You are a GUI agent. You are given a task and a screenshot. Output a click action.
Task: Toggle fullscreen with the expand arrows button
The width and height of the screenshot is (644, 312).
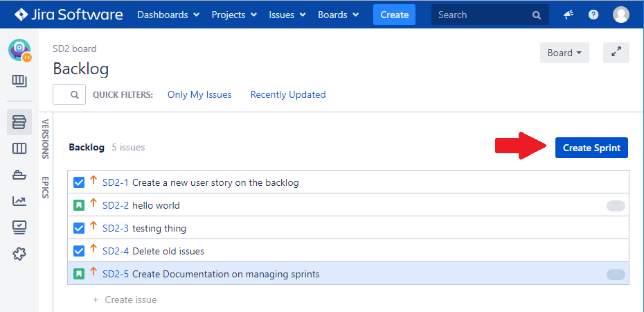616,53
